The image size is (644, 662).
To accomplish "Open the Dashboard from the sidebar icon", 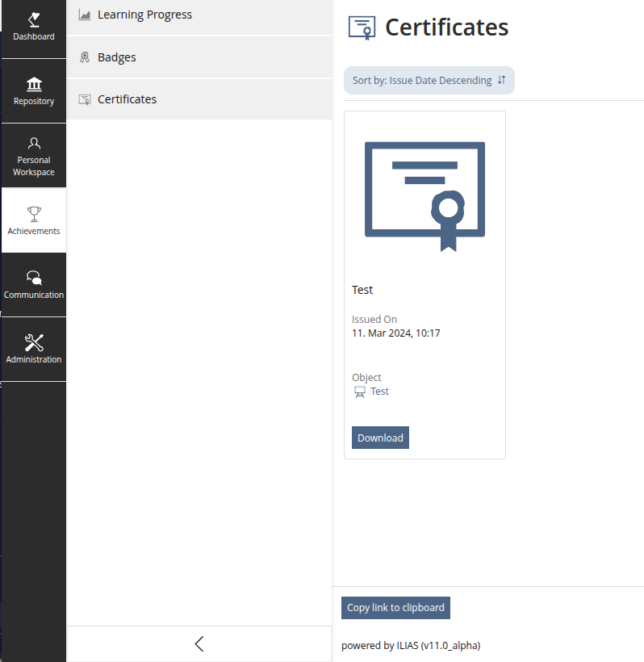I will coord(34,19).
